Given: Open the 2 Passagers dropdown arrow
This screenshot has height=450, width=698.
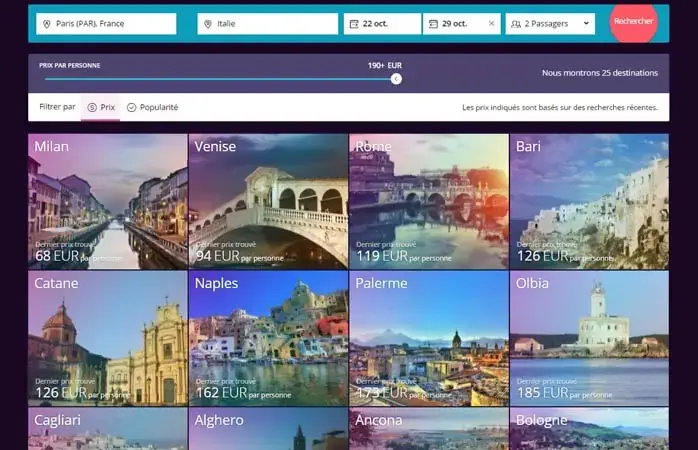Looking at the screenshot, I should tap(586, 23).
